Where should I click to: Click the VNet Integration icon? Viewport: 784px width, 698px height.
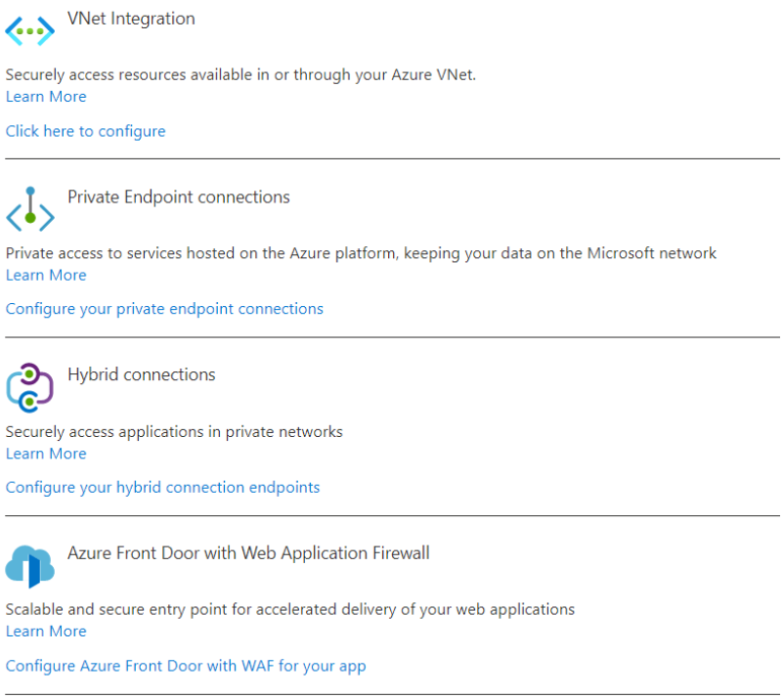[x=29, y=31]
